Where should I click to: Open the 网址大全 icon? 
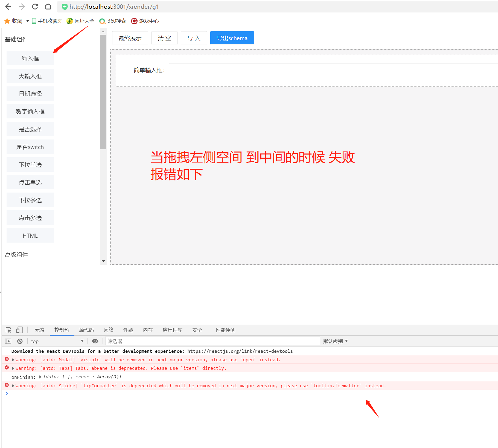pyautogui.click(x=70, y=21)
